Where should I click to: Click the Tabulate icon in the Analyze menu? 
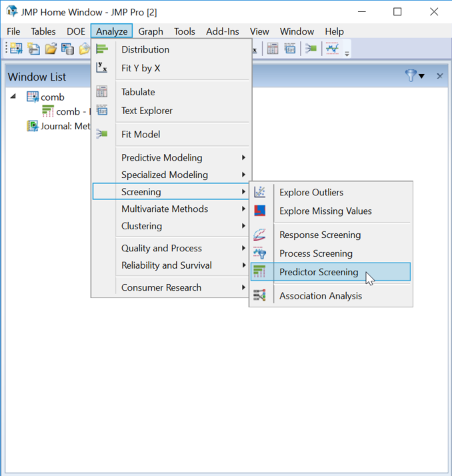[x=102, y=91]
